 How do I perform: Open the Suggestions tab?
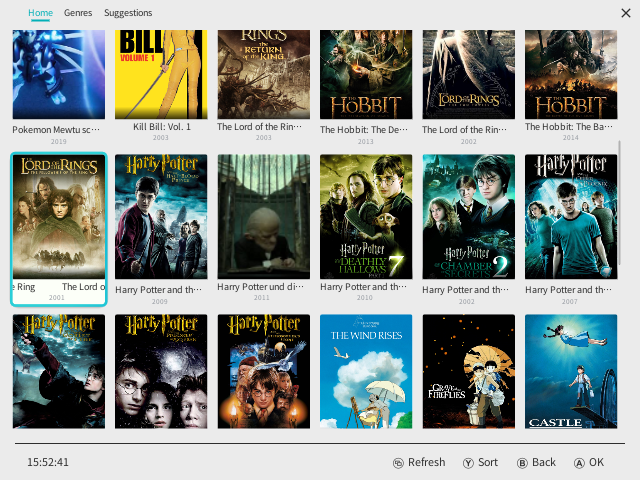[128, 13]
